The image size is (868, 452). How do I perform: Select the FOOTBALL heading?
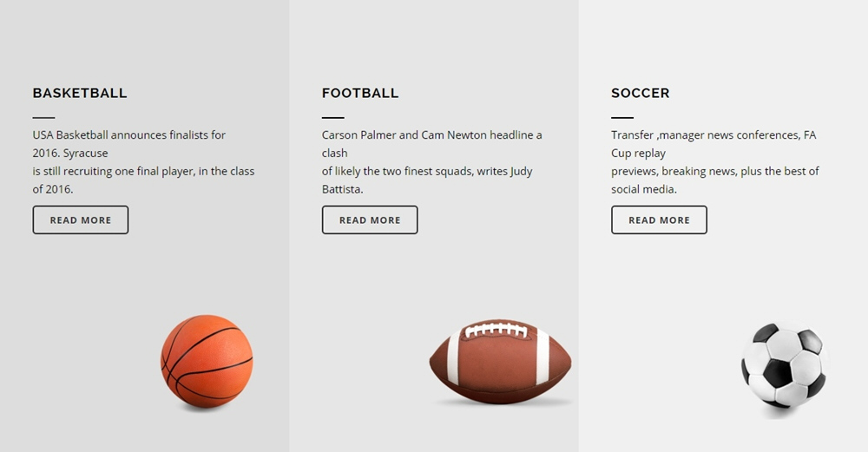tap(360, 93)
